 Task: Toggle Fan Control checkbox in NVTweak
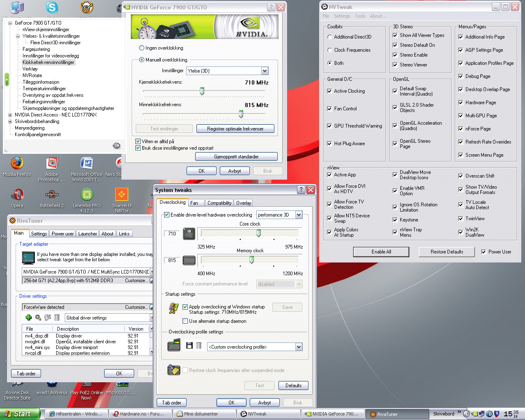coord(329,109)
